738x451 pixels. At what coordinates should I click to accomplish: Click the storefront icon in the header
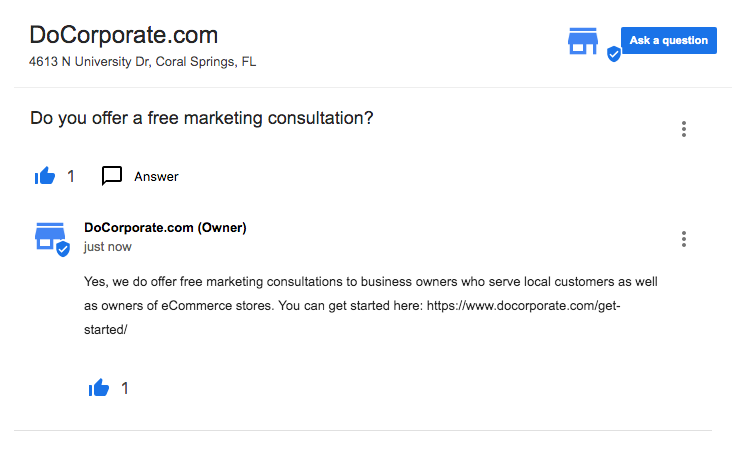click(x=582, y=41)
